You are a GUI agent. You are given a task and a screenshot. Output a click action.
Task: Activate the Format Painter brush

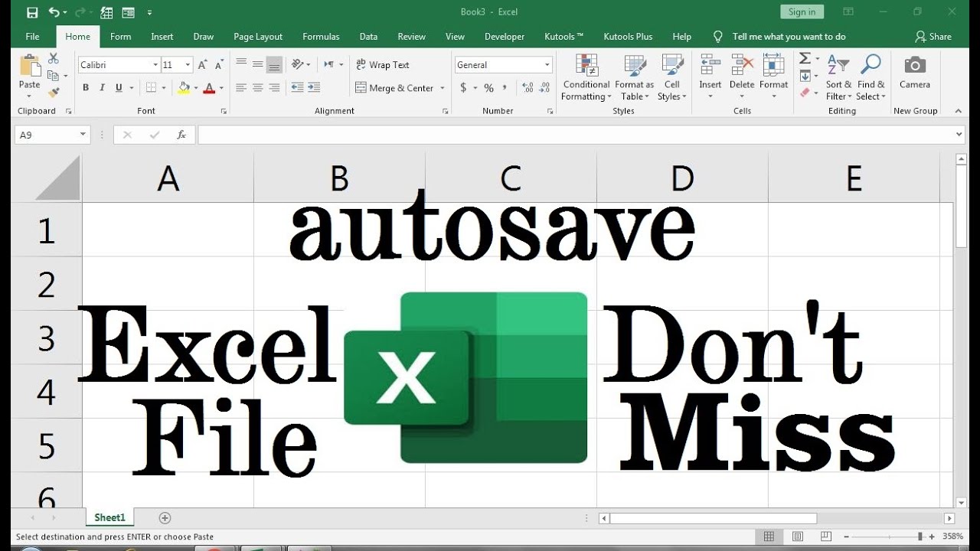coord(53,93)
